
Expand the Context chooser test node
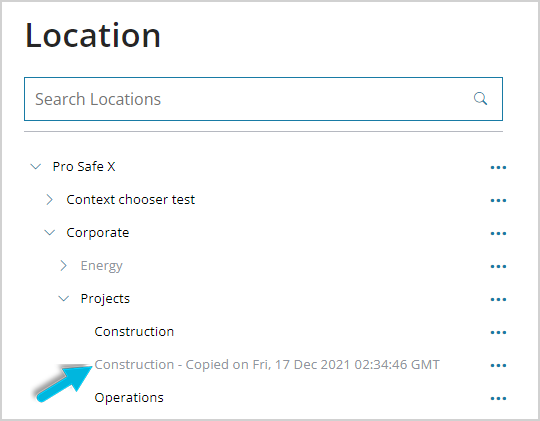click(x=50, y=199)
